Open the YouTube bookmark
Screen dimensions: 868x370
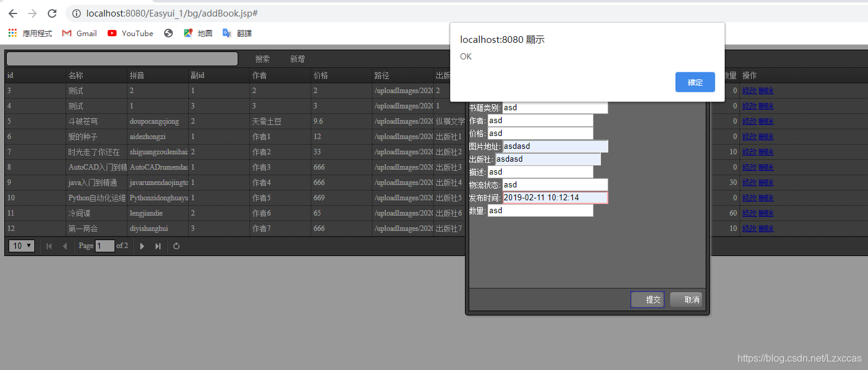click(130, 33)
